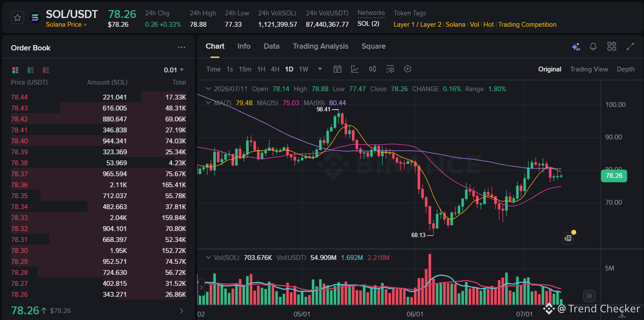Open chart display settings icon
This screenshot has width=644, height=320.
390,69
